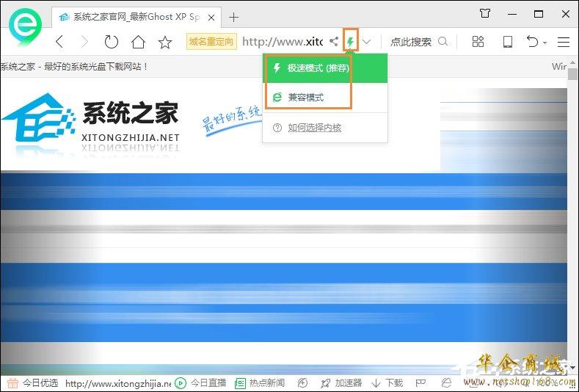This screenshot has width=579, height=392.
Task: Go to the home page icon
Action: 138,42
